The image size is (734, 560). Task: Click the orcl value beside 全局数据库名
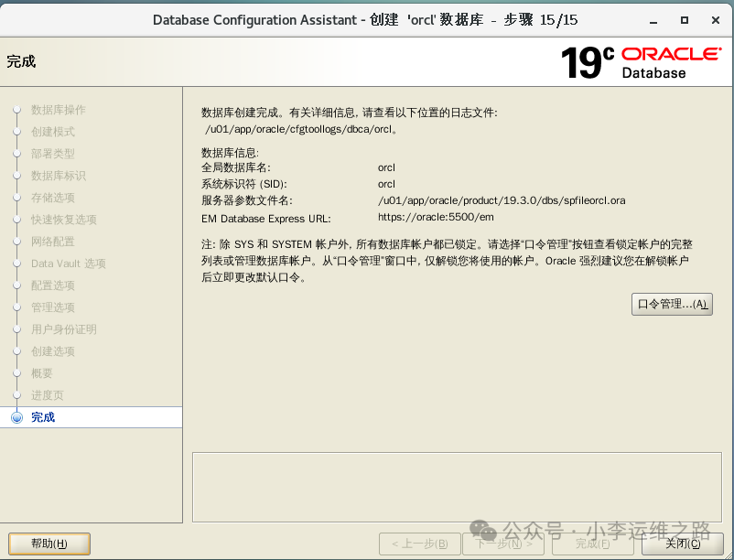tap(386, 167)
